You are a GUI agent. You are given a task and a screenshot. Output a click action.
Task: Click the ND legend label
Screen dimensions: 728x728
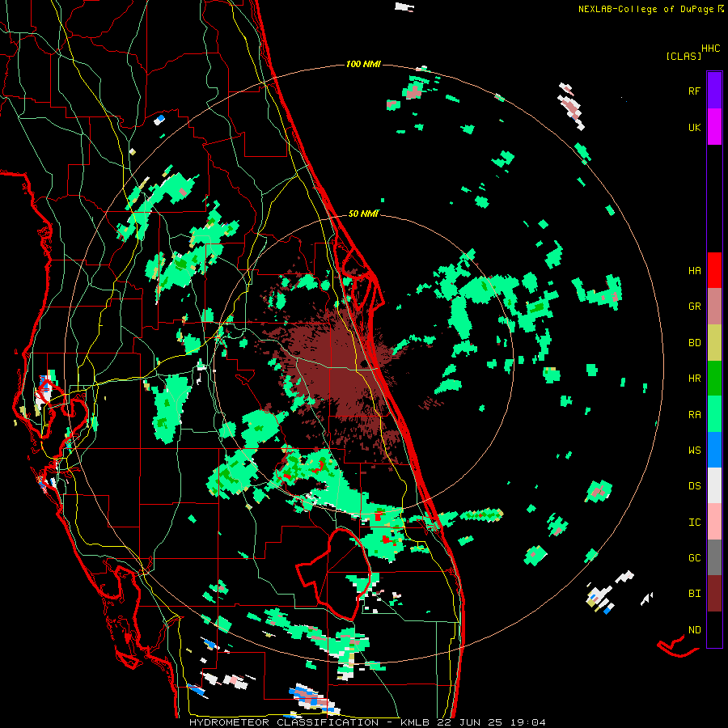pos(694,630)
